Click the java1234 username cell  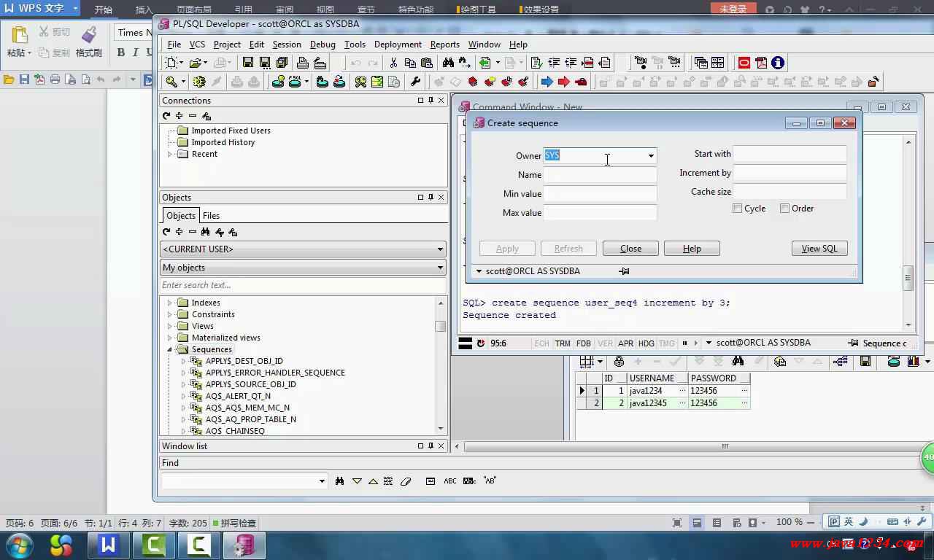pos(657,391)
